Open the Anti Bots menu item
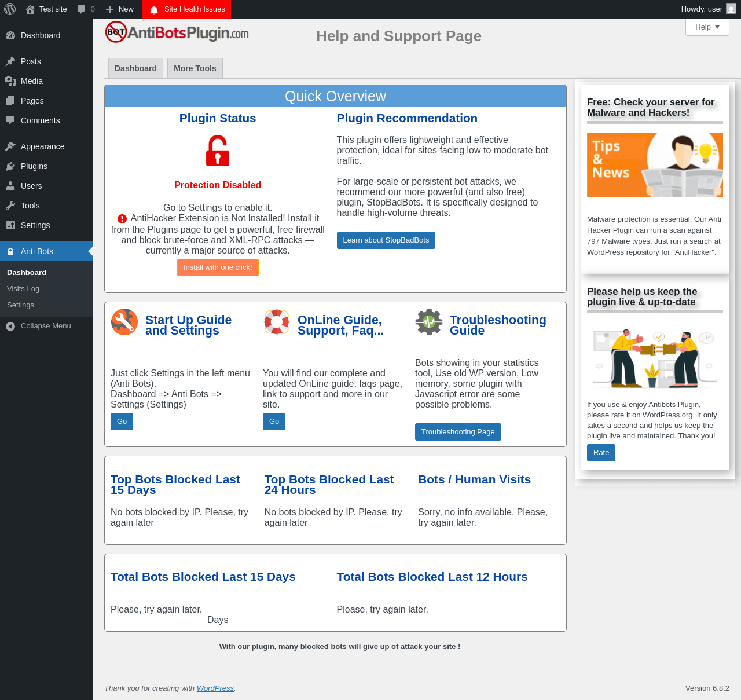 point(46,251)
